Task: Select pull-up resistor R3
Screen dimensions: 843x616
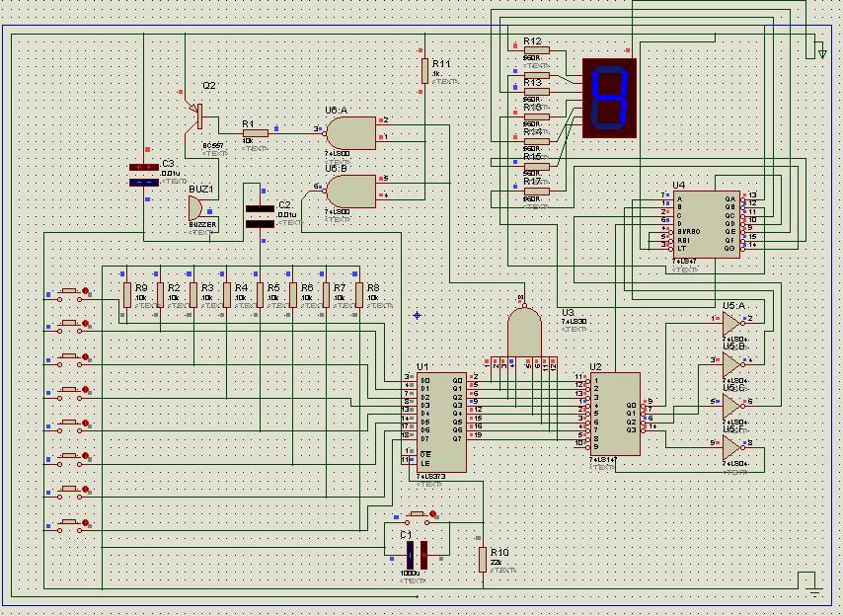Action: 193,295
